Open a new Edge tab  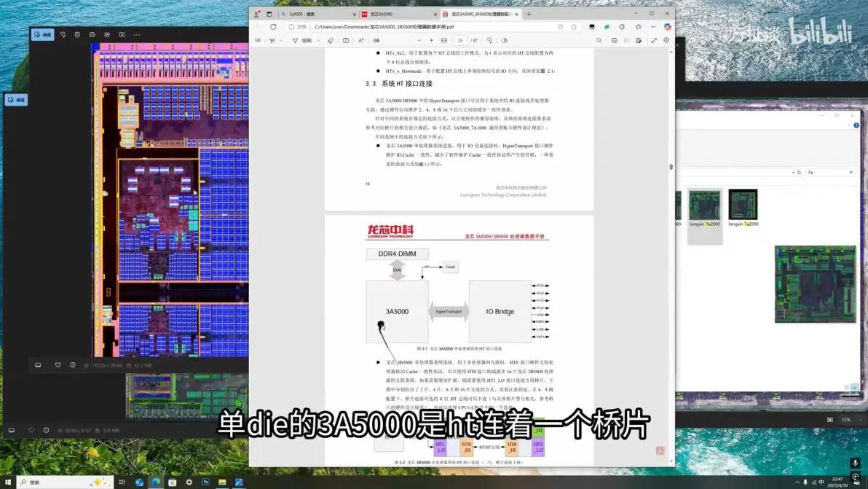[529, 14]
